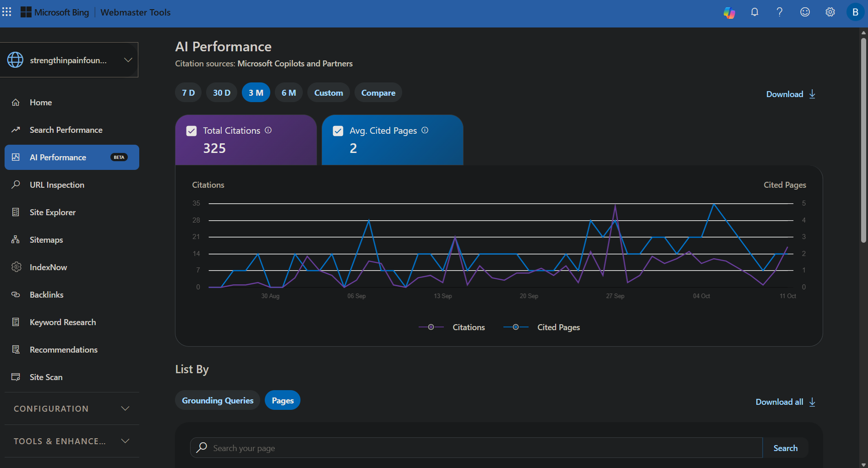Click the Site Scan icon
Viewport: 868px width, 468px height.
pyautogui.click(x=16, y=377)
